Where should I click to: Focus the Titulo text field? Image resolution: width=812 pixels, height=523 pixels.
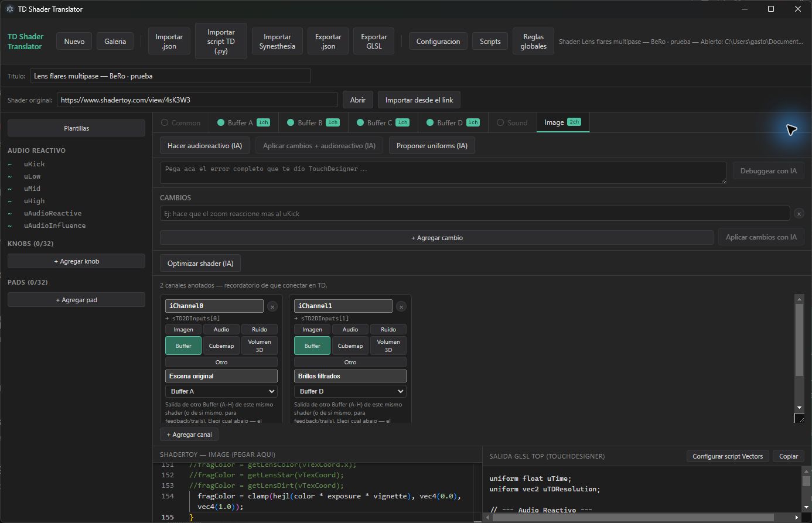(x=170, y=76)
